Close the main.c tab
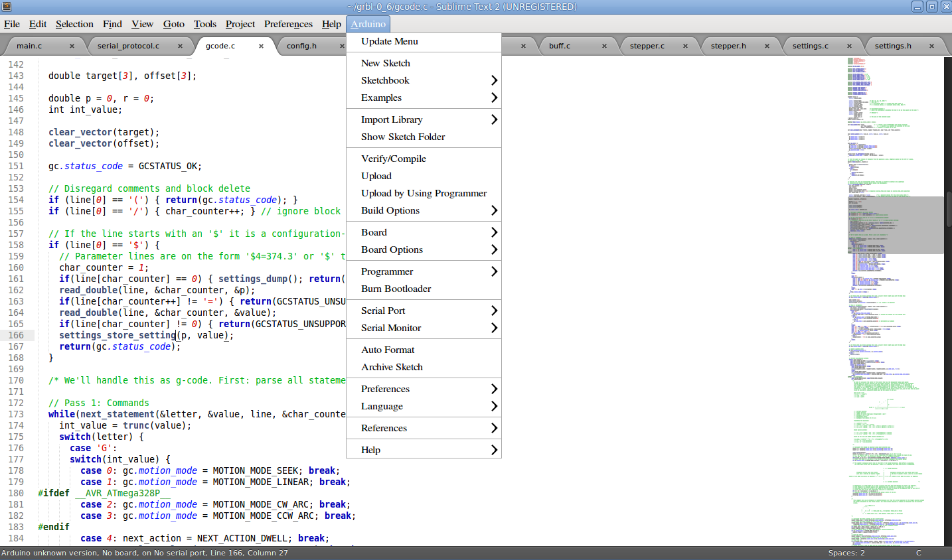 coord(72,46)
